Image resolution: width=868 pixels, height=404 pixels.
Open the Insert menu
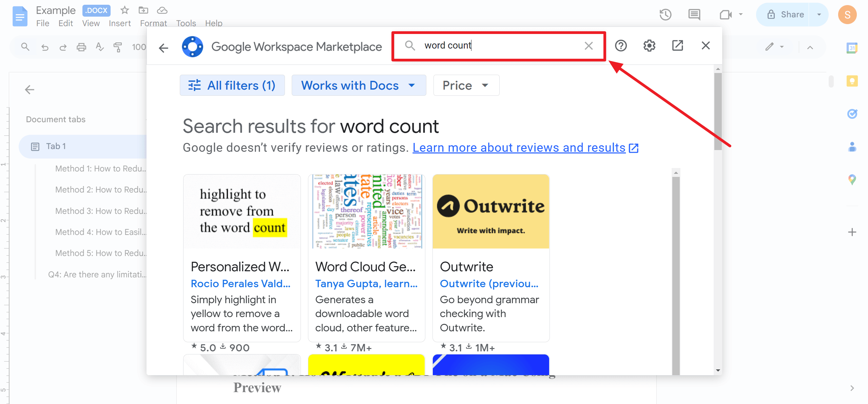point(120,23)
